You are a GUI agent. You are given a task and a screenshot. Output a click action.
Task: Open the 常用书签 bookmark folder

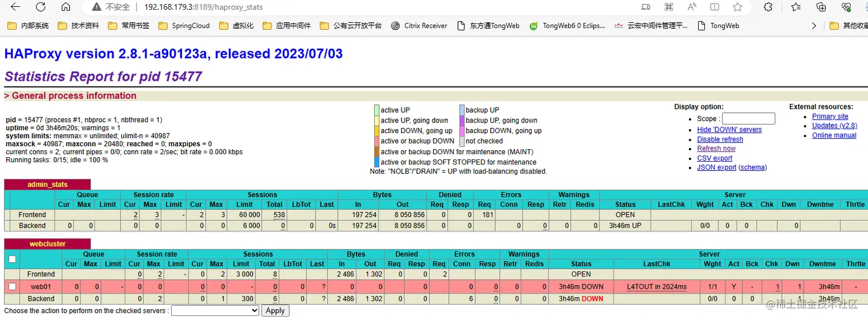pyautogui.click(x=129, y=26)
